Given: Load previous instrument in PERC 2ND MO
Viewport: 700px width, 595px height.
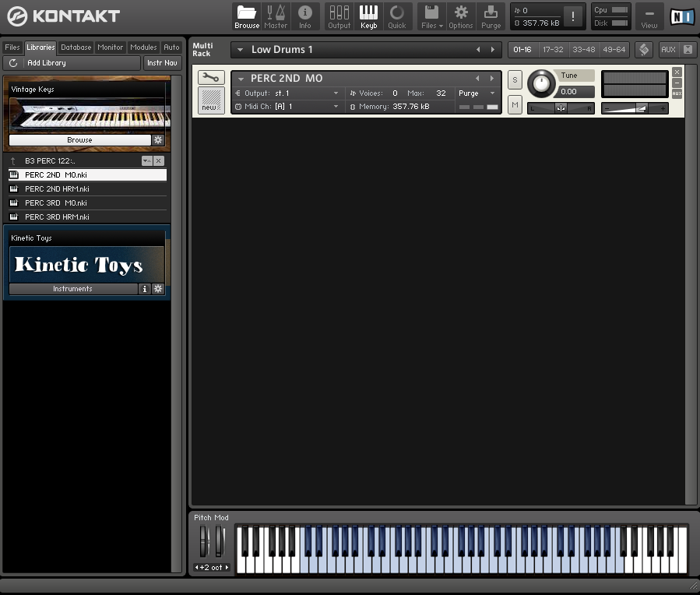Looking at the screenshot, I should (477, 79).
